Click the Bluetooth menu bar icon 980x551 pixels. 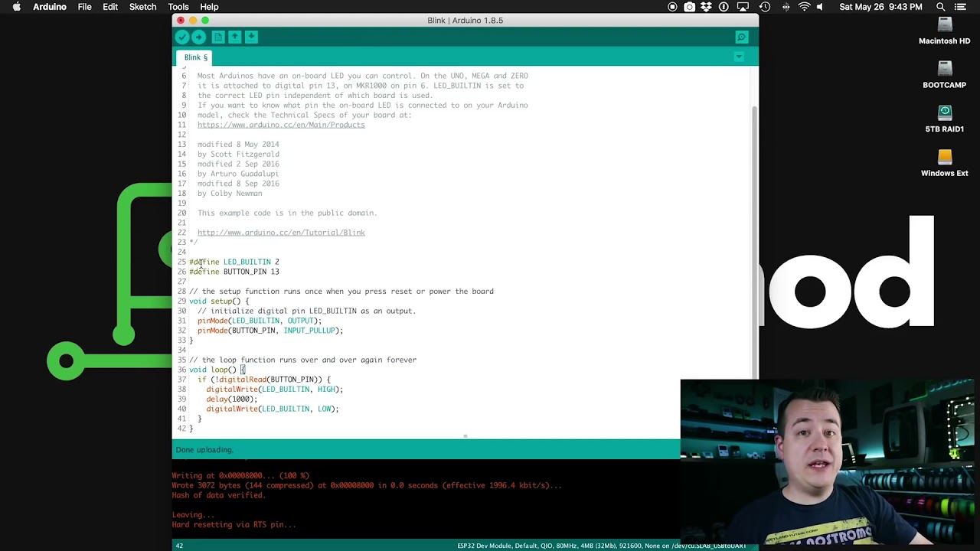tap(786, 7)
